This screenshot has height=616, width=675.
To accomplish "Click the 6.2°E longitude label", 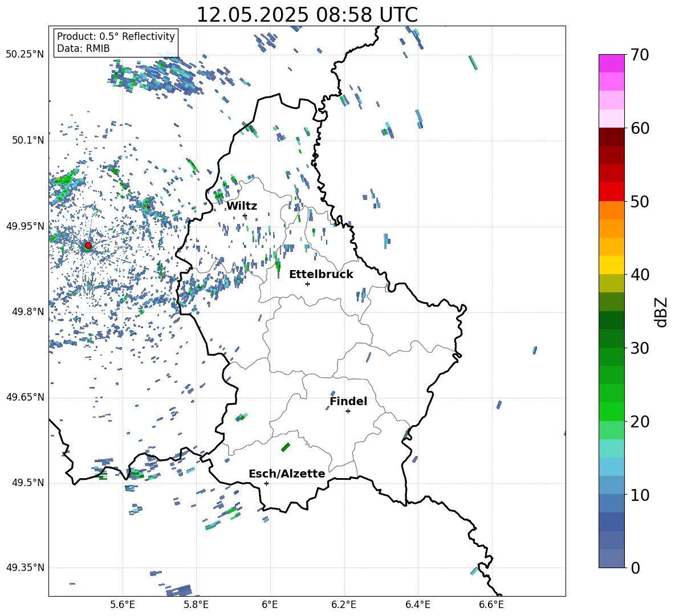I will 344,605.
